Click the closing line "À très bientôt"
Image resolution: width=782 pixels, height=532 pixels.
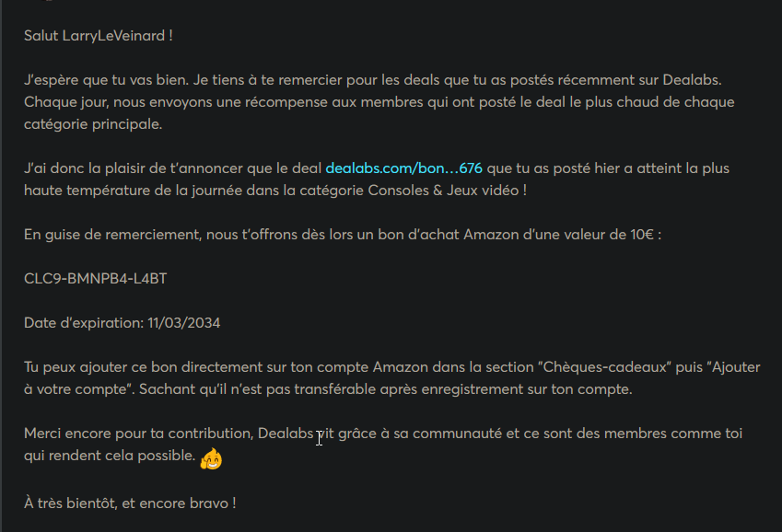pyautogui.click(x=70, y=503)
